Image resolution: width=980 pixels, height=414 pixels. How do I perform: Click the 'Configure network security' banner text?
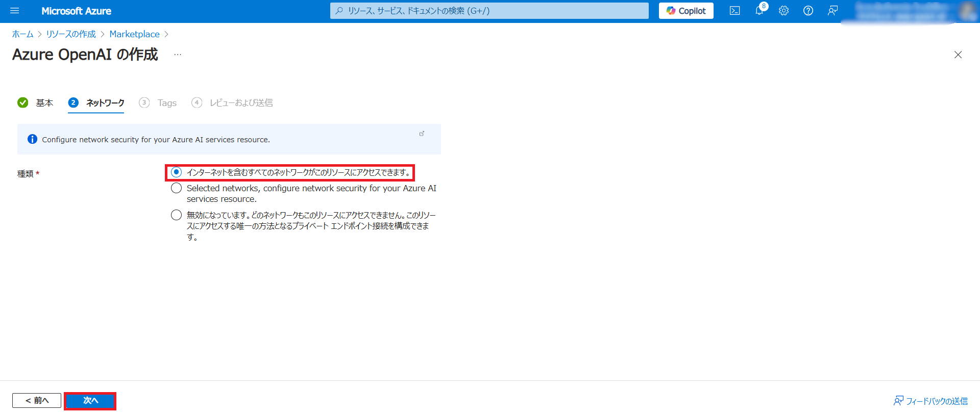tap(156, 140)
